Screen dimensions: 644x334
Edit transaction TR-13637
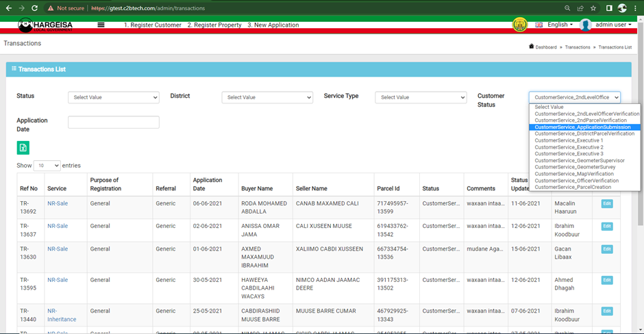click(607, 226)
